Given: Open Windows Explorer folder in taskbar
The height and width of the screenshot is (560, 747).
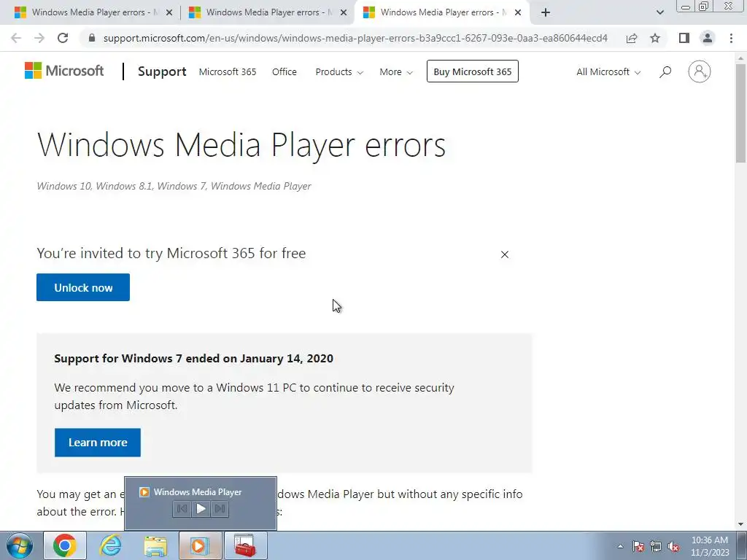Looking at the screenshot, I should point(155,545).
